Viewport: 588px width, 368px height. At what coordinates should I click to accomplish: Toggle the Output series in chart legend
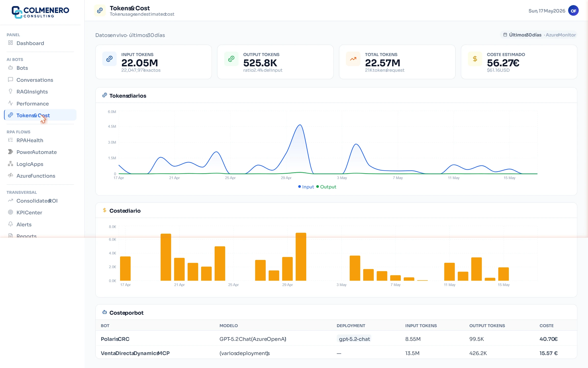[x=326, y=187]
